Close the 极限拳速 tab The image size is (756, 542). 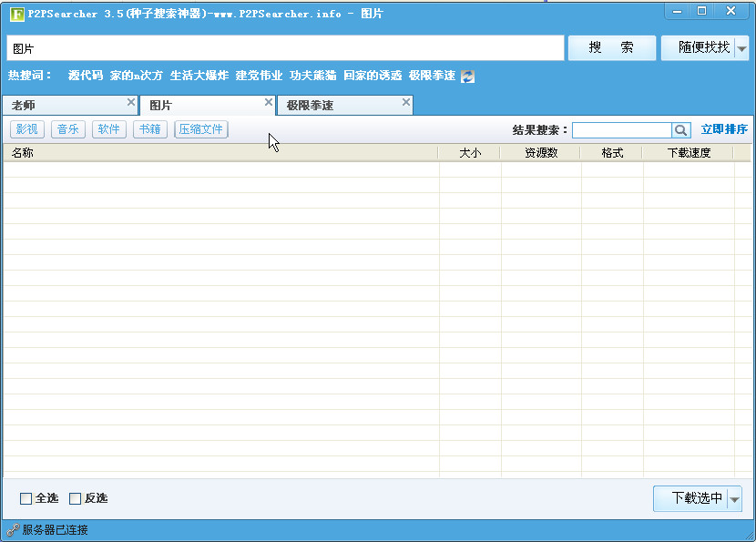click(x=406, y=102)
